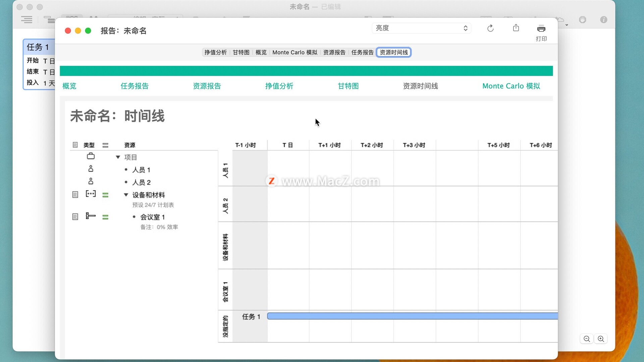The height and width of the screenshot is (362, 644).
Task: Click the note icon in 设备和材料 row
Action: [x=75, y=195]
